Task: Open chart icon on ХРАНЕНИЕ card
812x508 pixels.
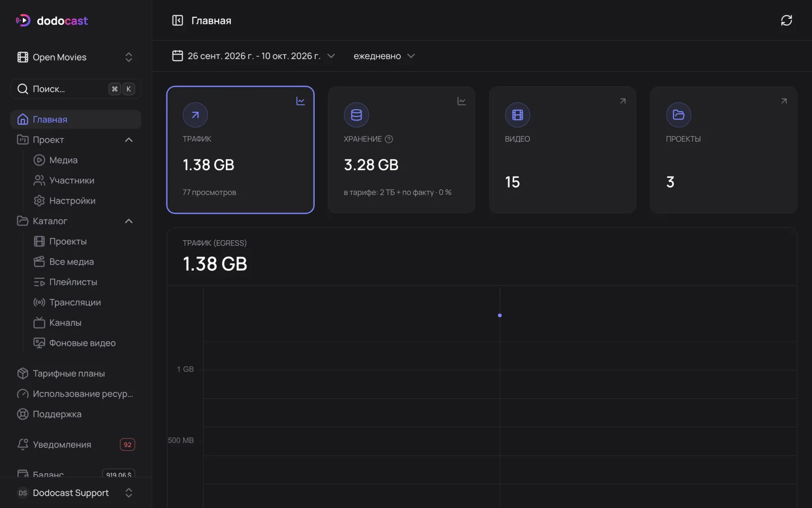Action: point(461,101)
